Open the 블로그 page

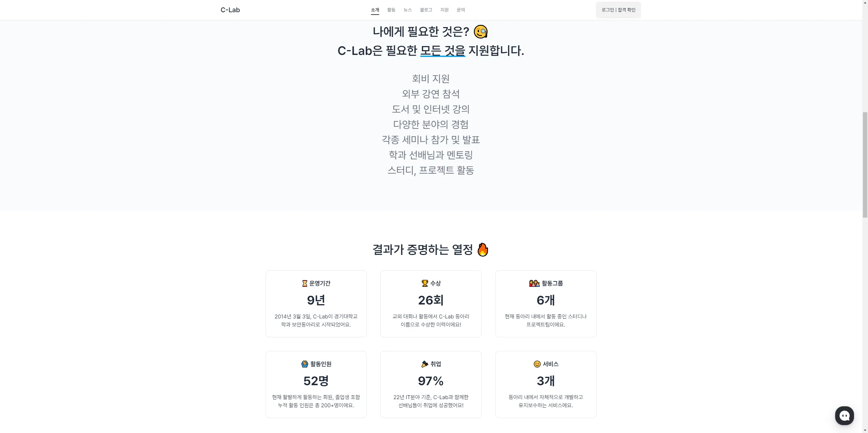point(425,10)
